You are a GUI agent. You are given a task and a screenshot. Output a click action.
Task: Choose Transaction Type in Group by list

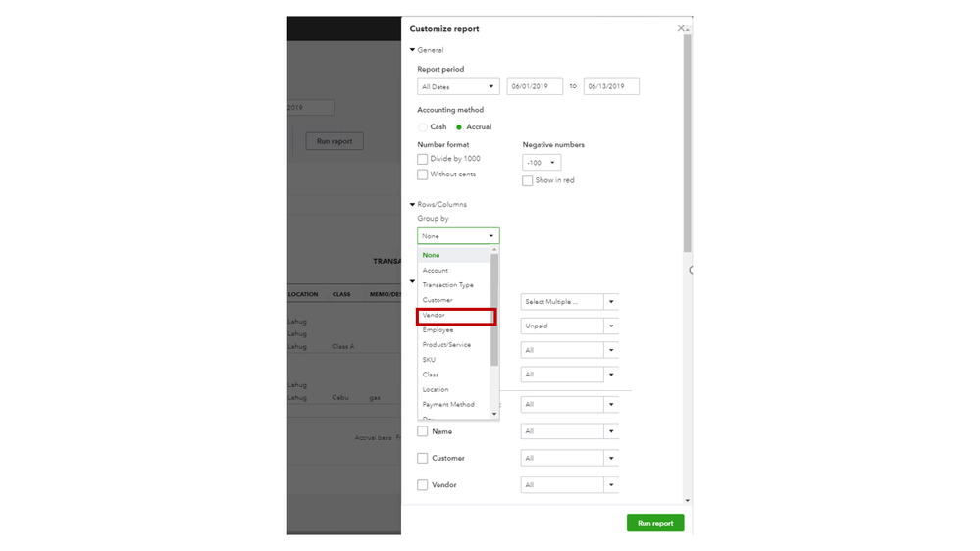tap(448, 285)
